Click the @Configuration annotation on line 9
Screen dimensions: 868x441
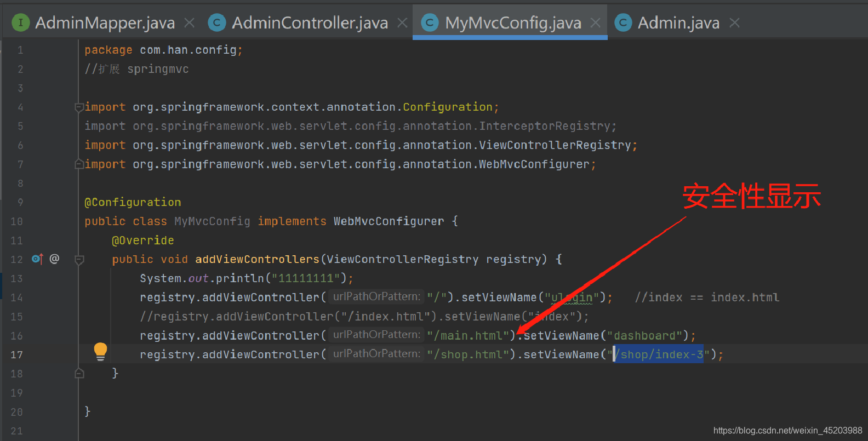point(133,202)
